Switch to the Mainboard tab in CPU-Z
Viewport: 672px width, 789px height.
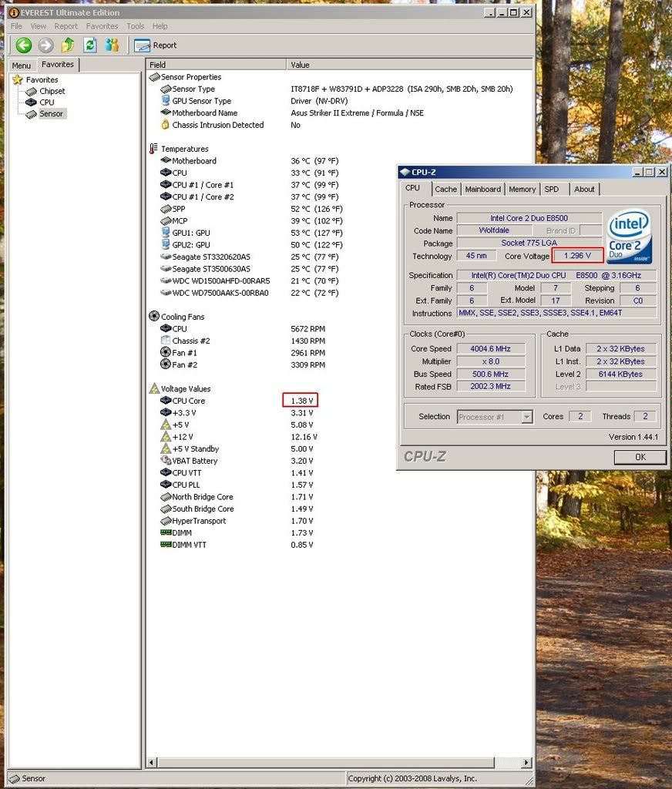pos(482,190)
